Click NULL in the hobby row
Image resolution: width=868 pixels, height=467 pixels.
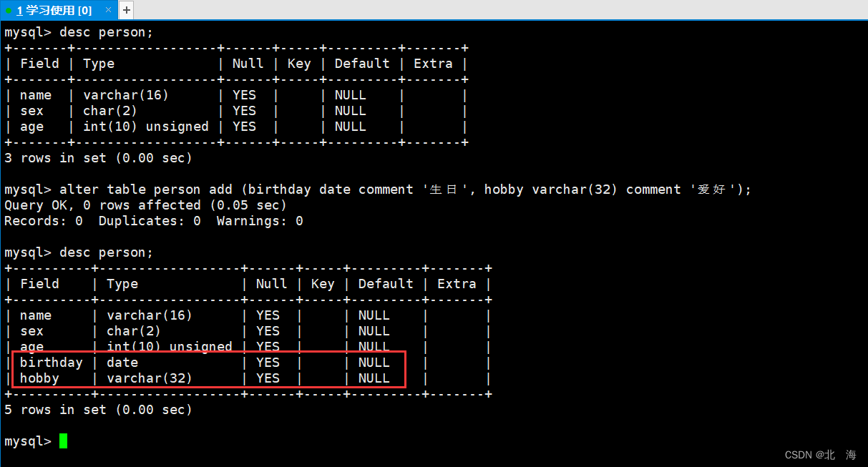tap(374, 378)
